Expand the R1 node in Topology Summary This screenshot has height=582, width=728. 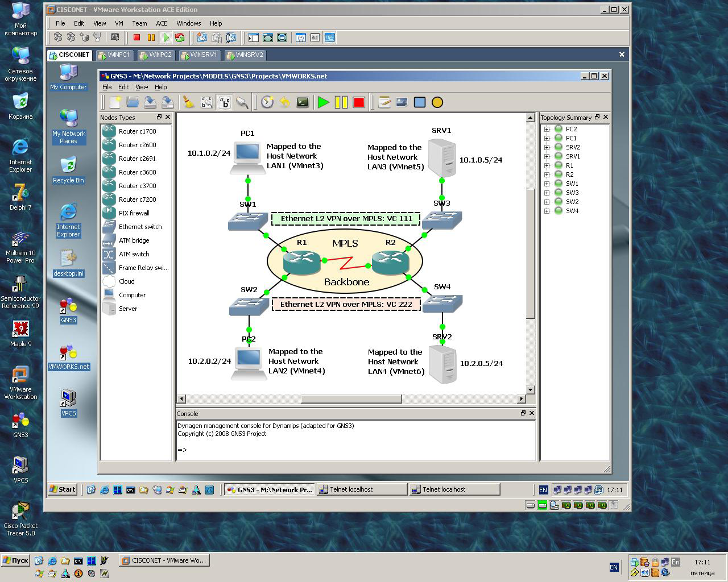click(547, 165)
